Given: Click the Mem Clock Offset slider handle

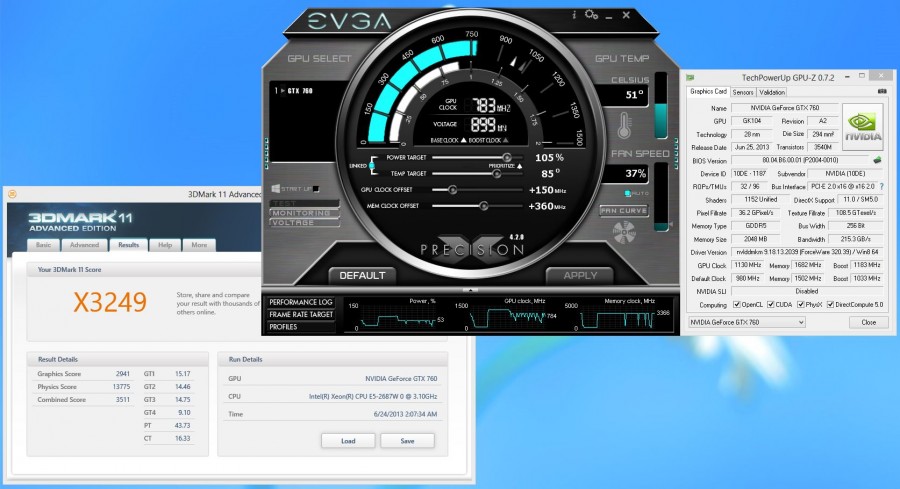Looking at the screenshot, I should point(483,205).
